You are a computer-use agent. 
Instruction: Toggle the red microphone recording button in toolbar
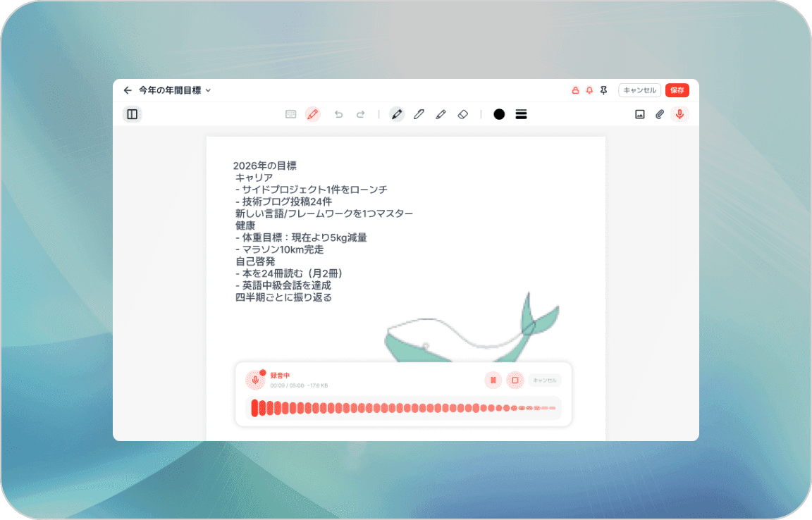pos(679,114)
